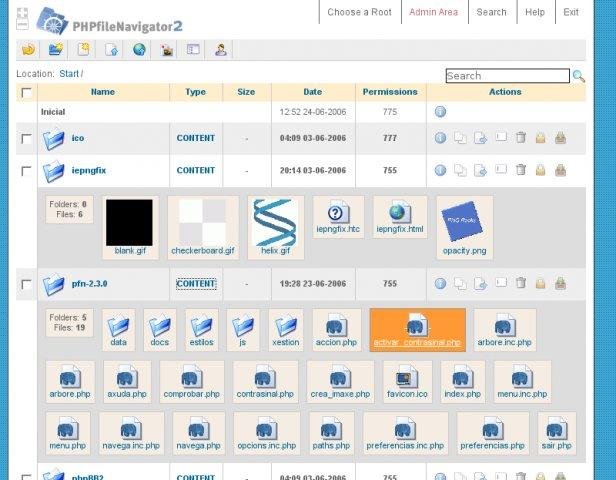This screenshot has width=616, height=480.
Task: Toggle the header collapse icon beside logo
Action: [22, 18]
